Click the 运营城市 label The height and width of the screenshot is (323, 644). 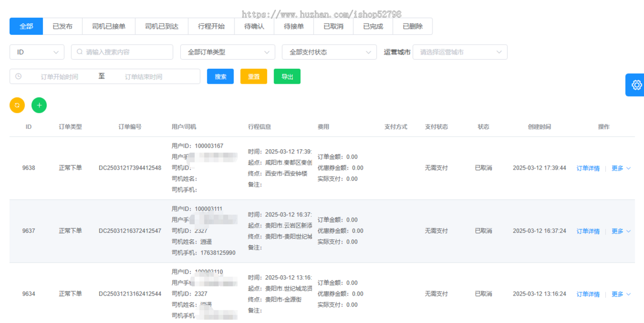(397, 52)
